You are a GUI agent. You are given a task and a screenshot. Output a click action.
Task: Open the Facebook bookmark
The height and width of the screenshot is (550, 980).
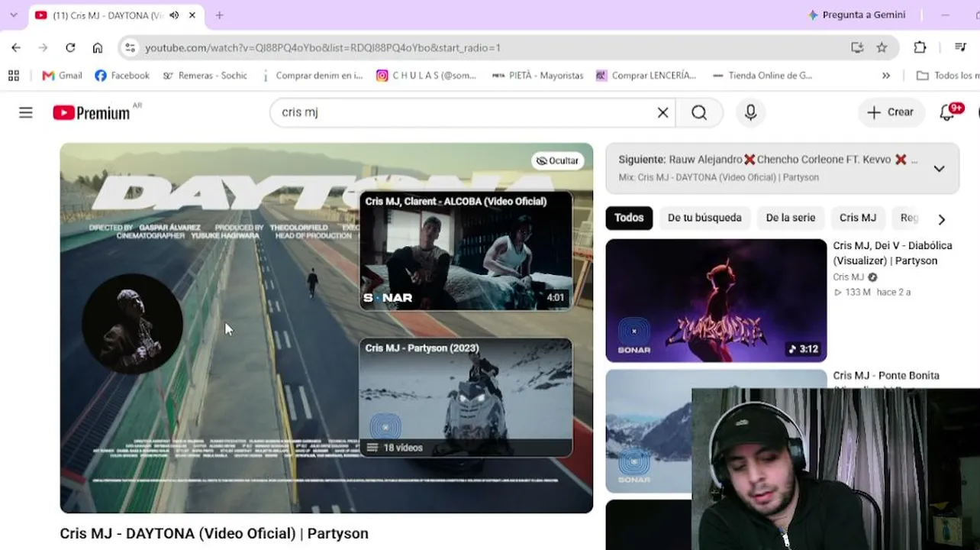click(x=122, y=76)
